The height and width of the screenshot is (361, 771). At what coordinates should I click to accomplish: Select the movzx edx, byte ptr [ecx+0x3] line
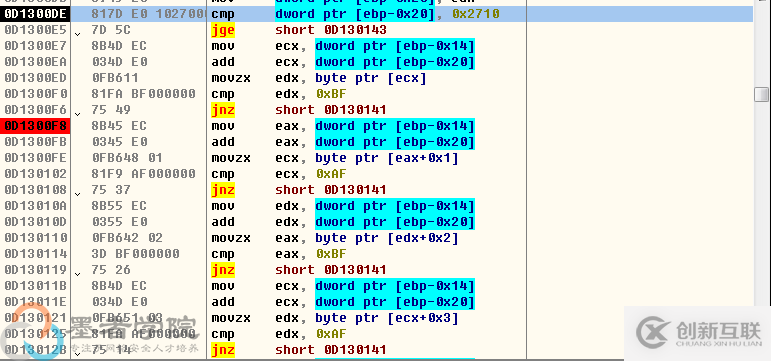click(335, 318)
